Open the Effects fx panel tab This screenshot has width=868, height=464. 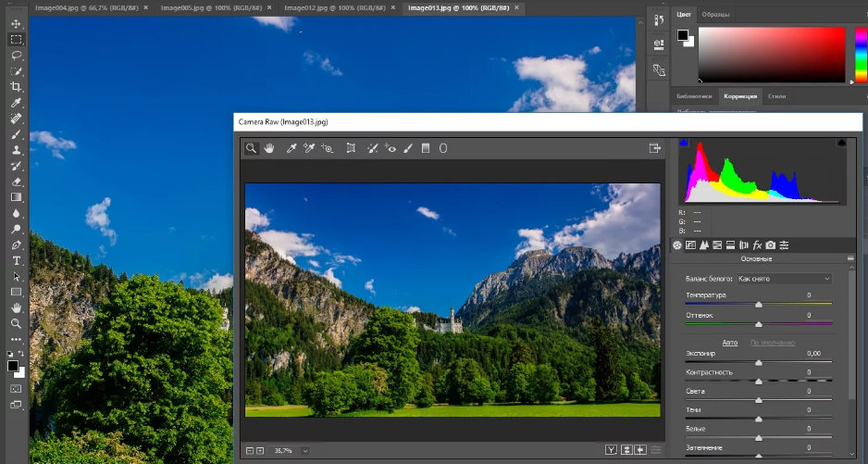point(757,245)
